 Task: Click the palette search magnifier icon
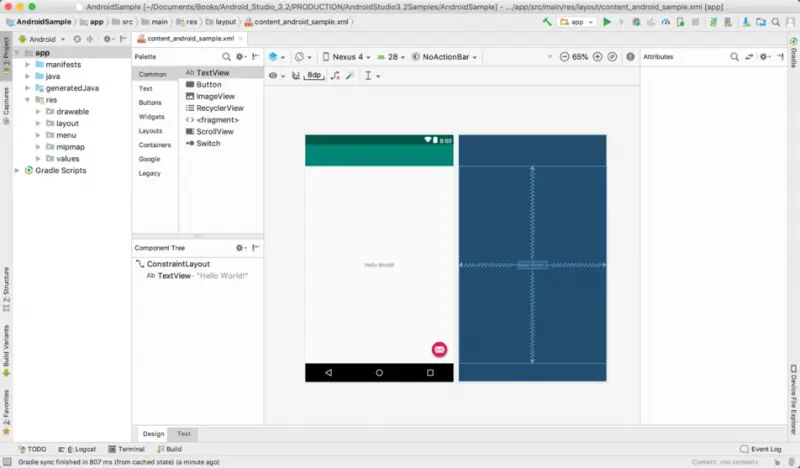tap(227, 57)
